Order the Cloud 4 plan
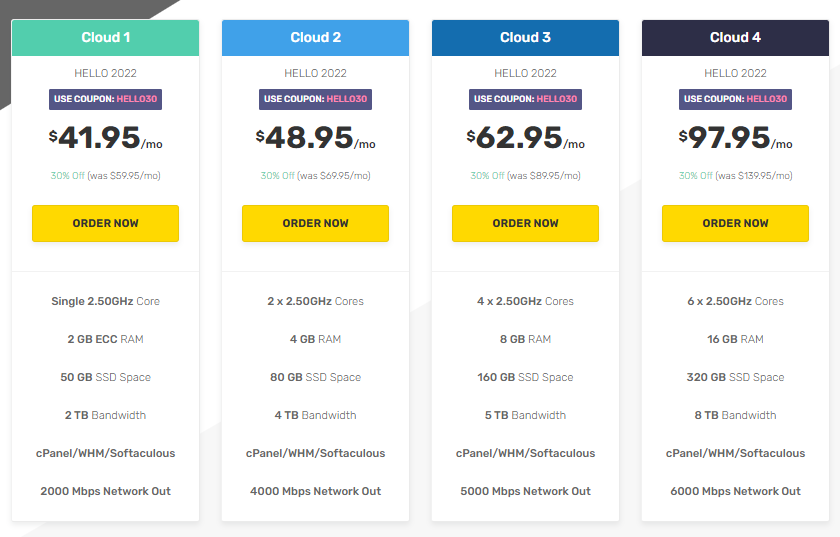 pos(735,223)
